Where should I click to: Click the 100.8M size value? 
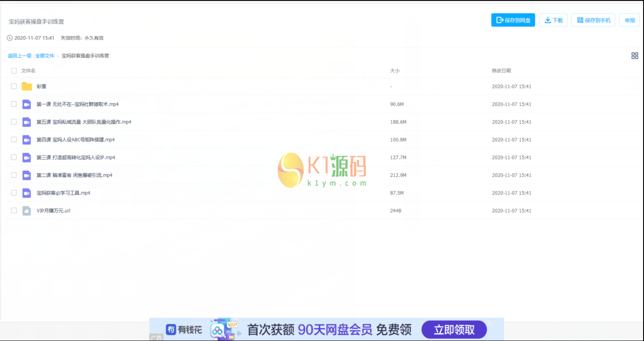pos(398,139)
